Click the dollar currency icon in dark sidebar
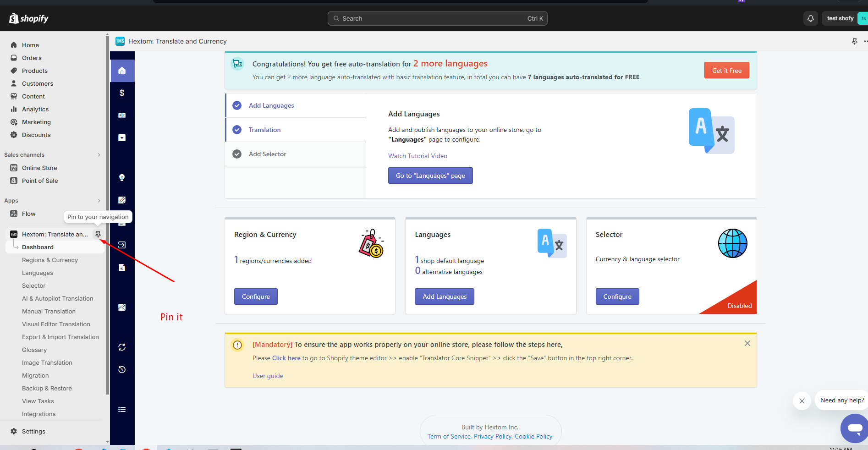Image resolution: width=868 pixels, height=450 pixels. point(122,93)
